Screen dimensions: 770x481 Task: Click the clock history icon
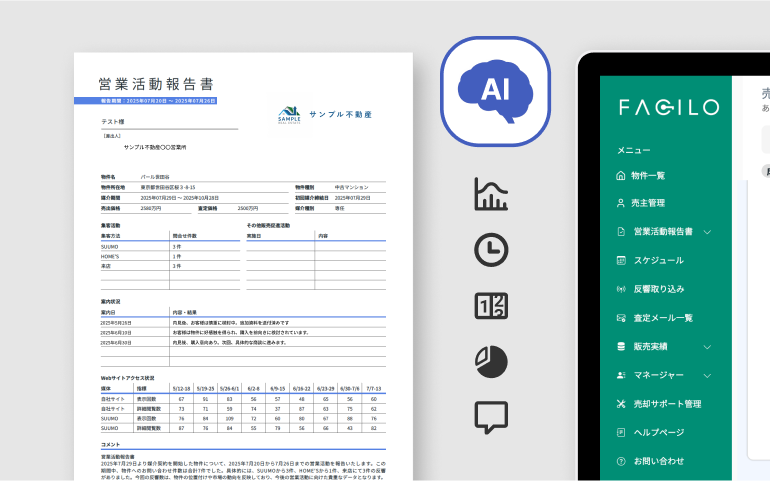click(491, 250)
